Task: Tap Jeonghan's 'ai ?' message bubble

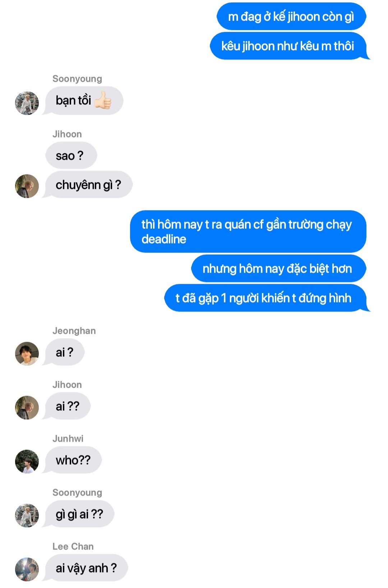Action: [64, 352]
